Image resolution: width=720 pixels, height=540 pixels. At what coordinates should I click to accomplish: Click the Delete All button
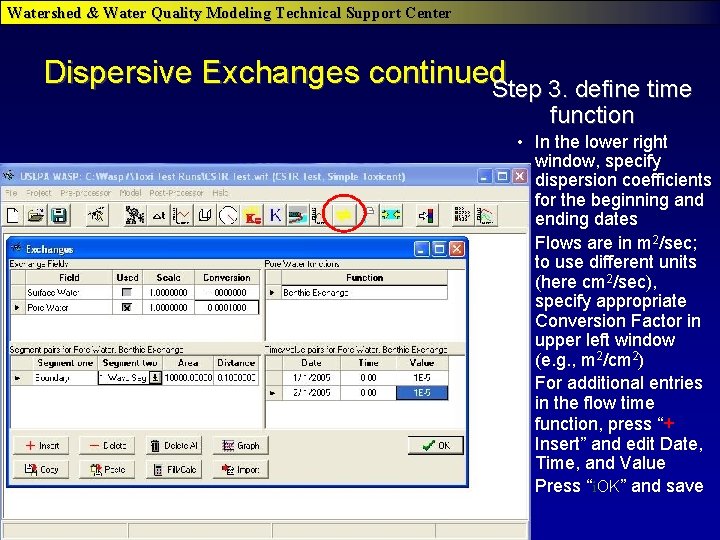pos(174,445)
